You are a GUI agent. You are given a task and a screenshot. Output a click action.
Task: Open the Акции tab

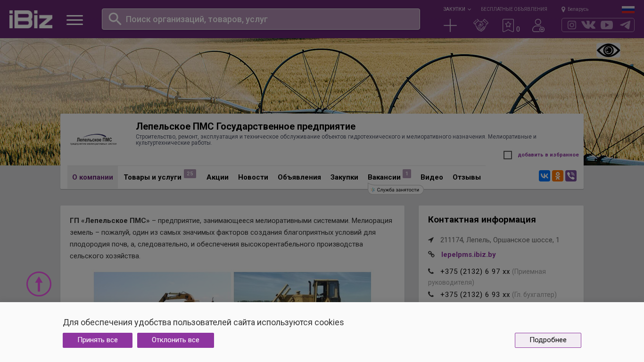click(217, 177)
